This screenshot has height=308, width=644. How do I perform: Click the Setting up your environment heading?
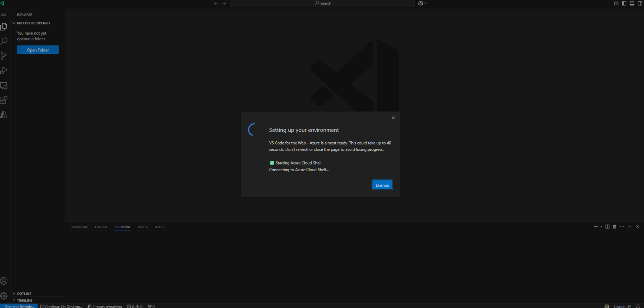304,130
